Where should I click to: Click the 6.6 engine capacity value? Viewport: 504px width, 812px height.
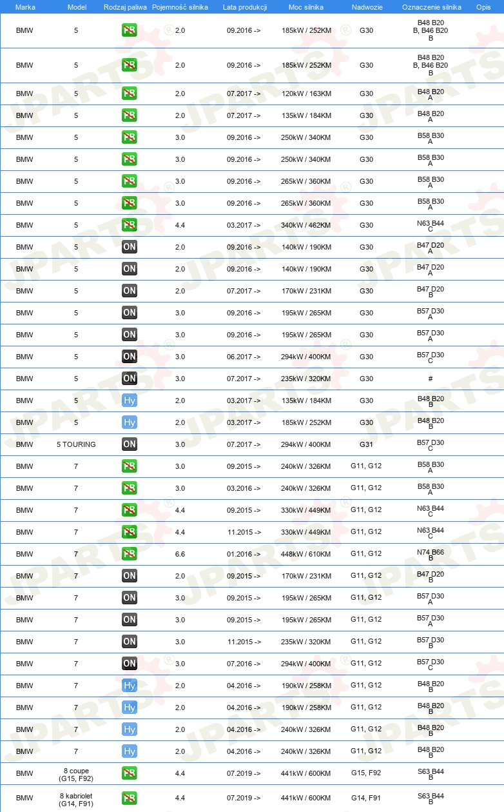point(180,554)
